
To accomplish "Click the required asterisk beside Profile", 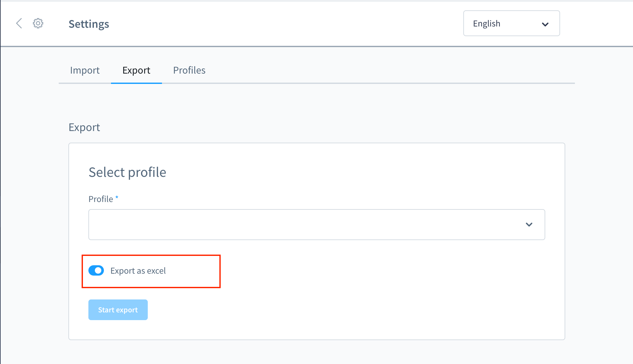I will point(117,197).
